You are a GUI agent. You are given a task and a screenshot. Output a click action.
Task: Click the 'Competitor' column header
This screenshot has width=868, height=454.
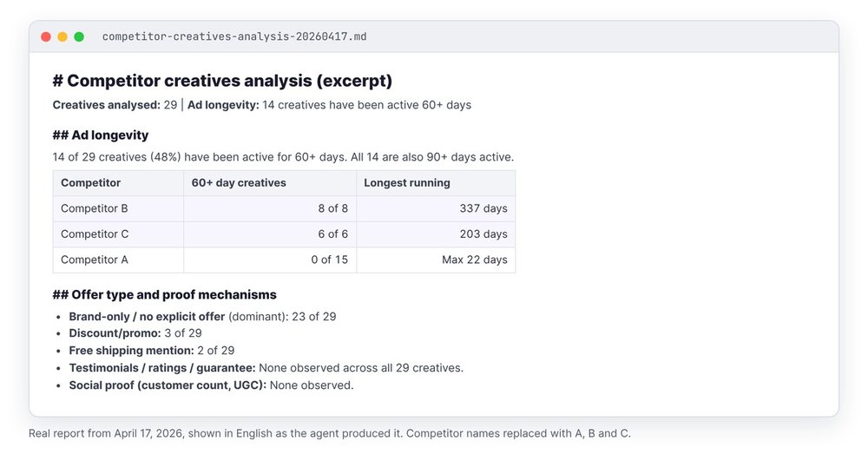coord(118,182)
